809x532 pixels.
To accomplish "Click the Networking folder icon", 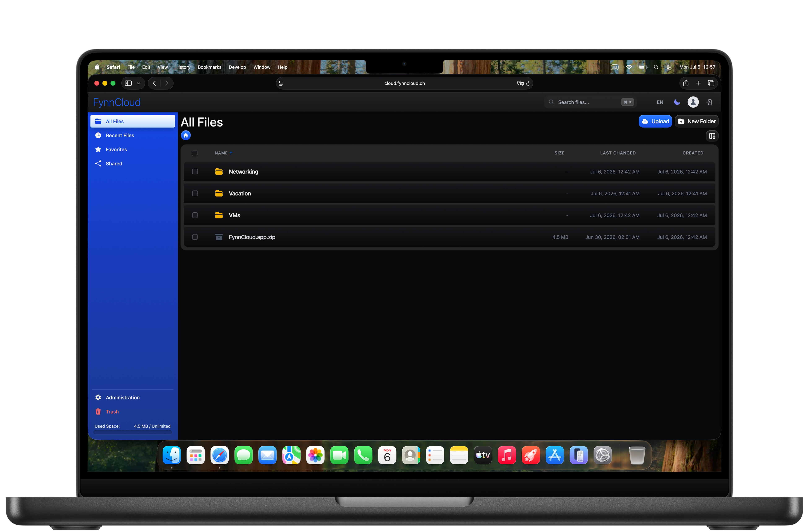I will pyautogui.click(x=219, y=172).
